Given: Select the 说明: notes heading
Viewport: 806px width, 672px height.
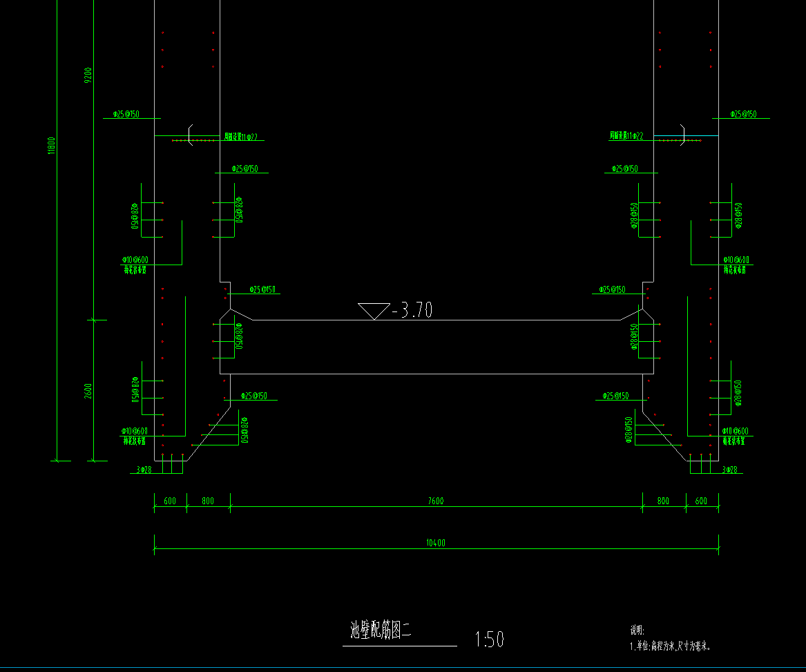Looking at the screenshot, I should click(x=637, y=630).
